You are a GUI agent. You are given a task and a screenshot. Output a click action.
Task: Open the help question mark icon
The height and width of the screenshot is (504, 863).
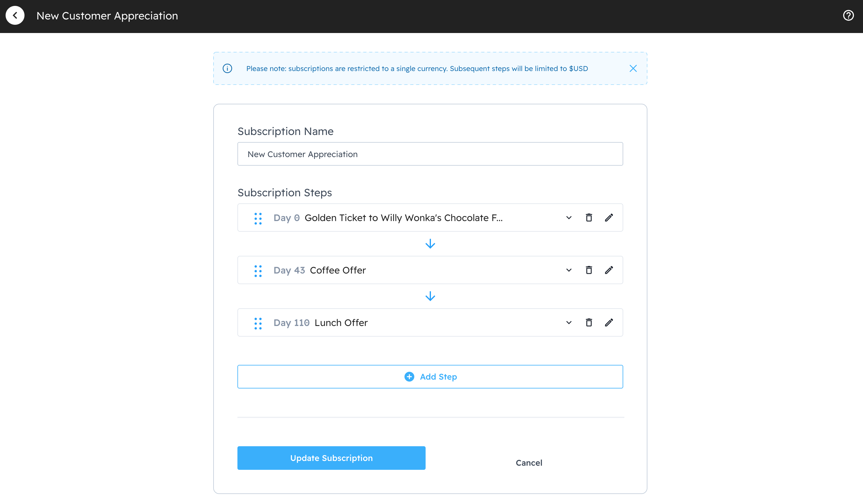point(848,15)
